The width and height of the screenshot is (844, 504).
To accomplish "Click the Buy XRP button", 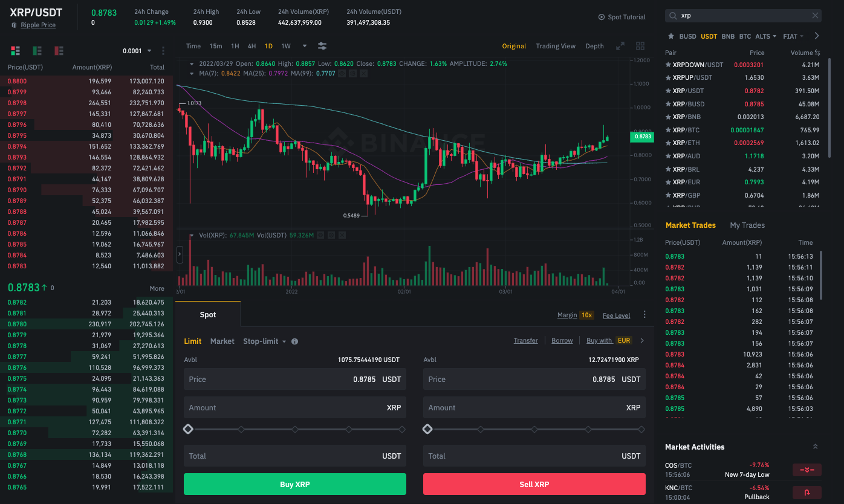I will [x=295, y=485].
